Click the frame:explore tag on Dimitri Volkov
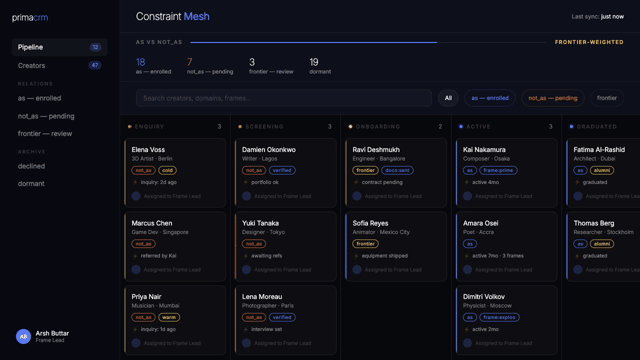 point(499,317)
